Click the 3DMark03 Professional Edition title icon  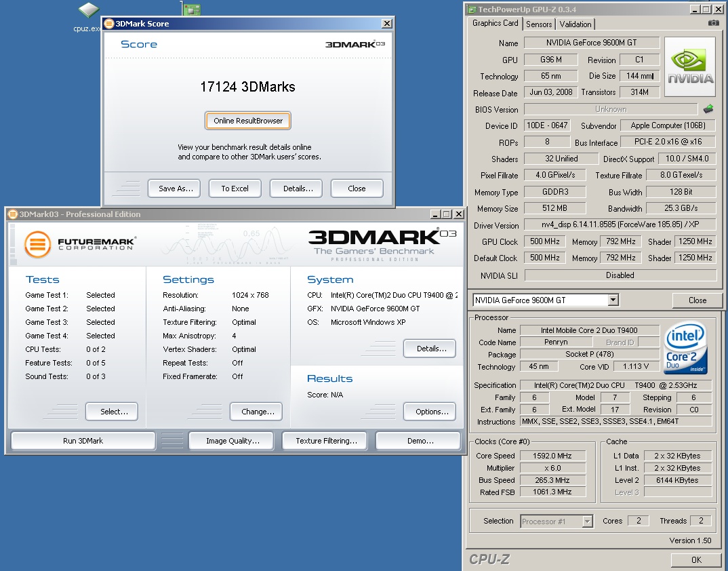[12, 214]
